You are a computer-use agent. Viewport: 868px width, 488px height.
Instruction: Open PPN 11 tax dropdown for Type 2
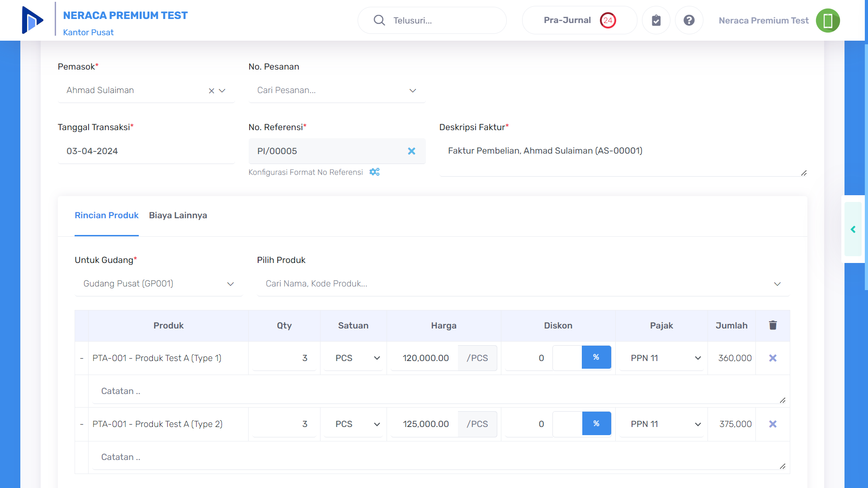(x=661, y=424)
